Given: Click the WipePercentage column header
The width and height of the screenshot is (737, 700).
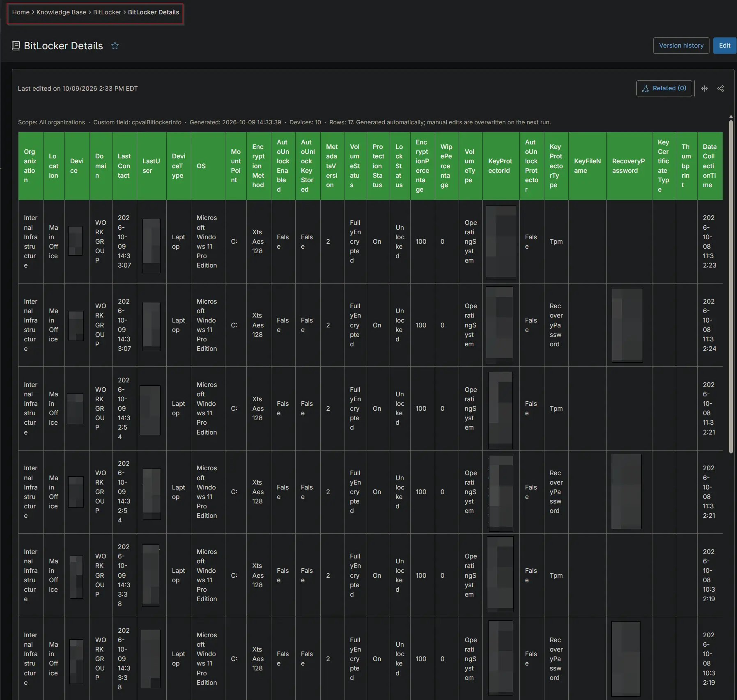Looking at the screenshot, I should coord(447,166).
